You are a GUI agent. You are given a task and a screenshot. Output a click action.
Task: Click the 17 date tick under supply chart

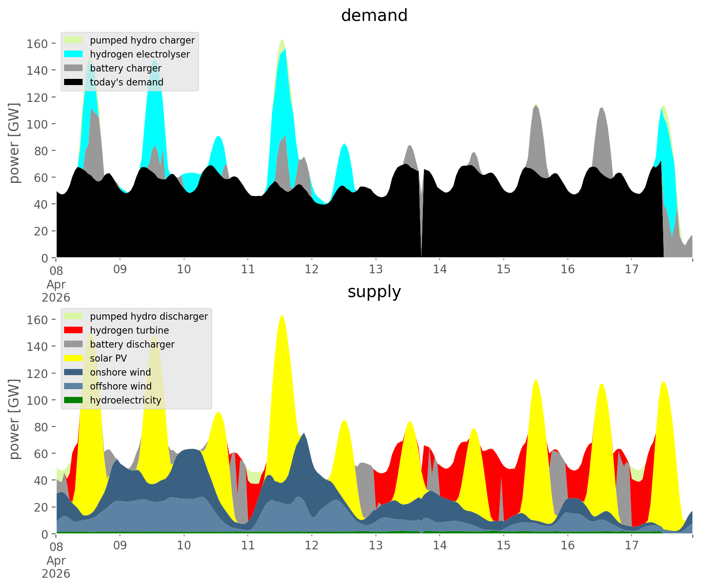tap(632, 546)
